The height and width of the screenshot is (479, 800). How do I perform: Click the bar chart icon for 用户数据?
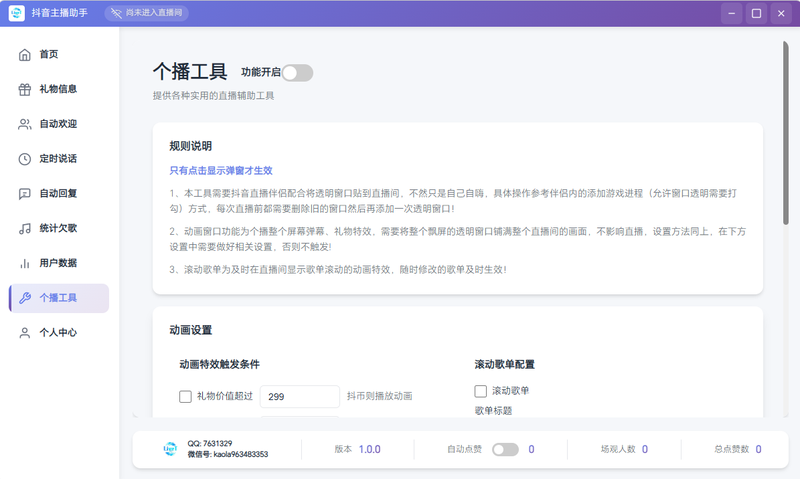(25, 263)
